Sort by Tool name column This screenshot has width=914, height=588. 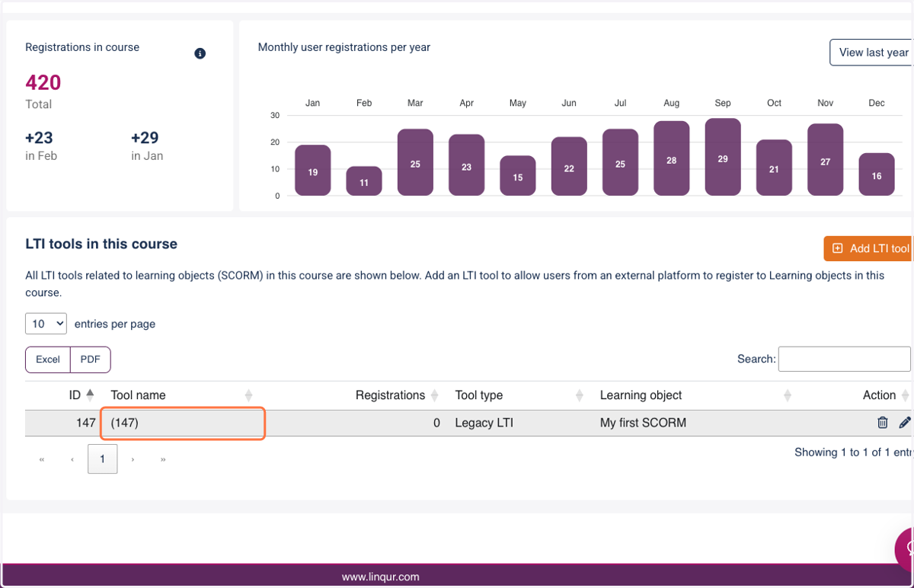248,395
